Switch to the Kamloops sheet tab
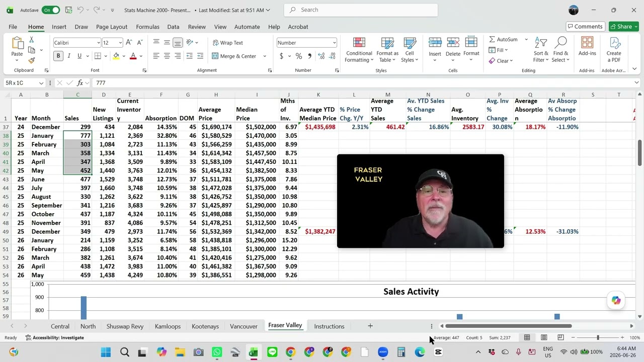This screenshot has width=644, height=362. (x=168, y=326)
